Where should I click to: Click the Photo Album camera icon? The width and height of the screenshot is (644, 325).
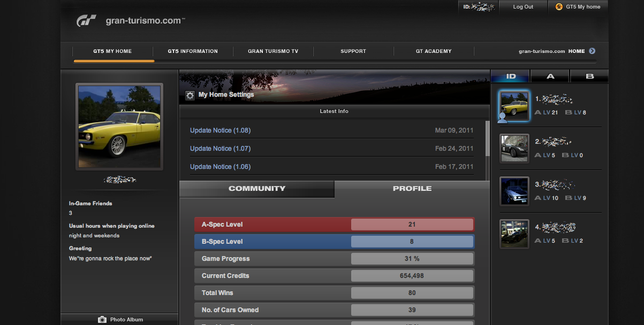pyautogui.click(x=102, y=320)
